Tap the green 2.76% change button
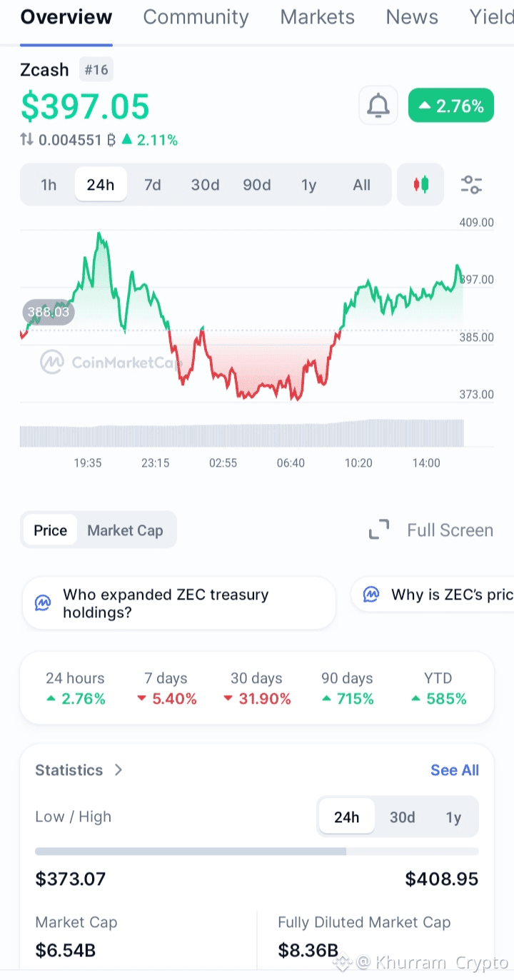The width and height of the screenshot is (514, 980). point(450,106)
